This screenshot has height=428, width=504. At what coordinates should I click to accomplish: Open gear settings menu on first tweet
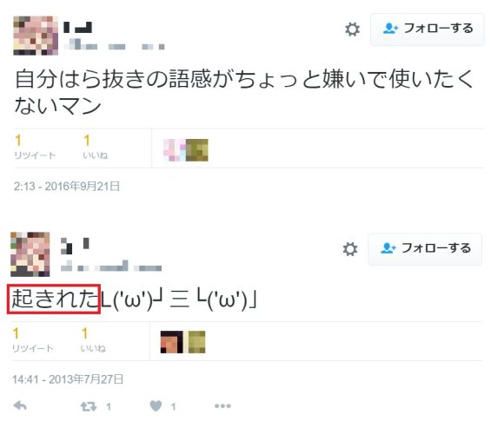point(352,30)
